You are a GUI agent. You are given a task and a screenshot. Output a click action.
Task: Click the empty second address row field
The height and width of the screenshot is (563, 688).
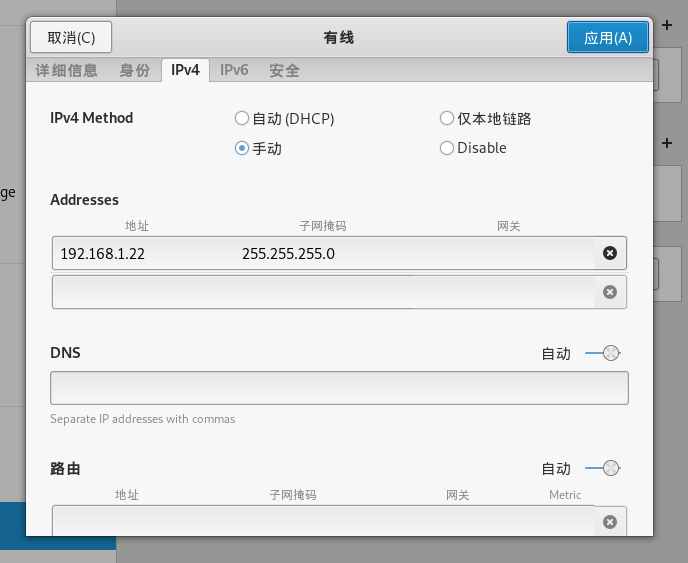(323, 292)
